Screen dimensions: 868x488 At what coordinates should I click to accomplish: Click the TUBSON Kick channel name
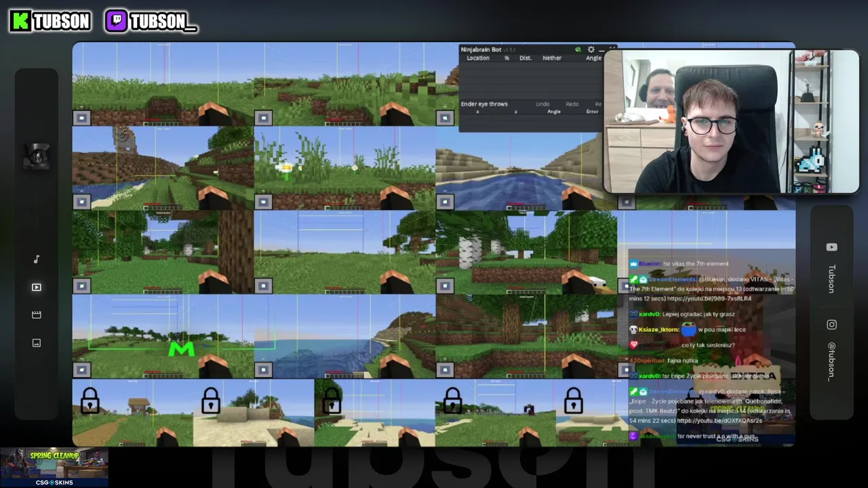(62, 22)
